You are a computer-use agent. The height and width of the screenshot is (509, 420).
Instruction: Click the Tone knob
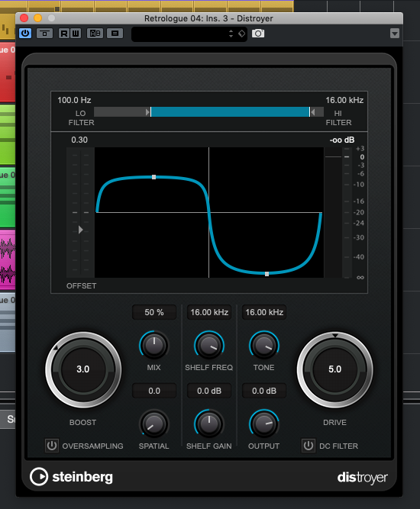[x=264, y=346]
